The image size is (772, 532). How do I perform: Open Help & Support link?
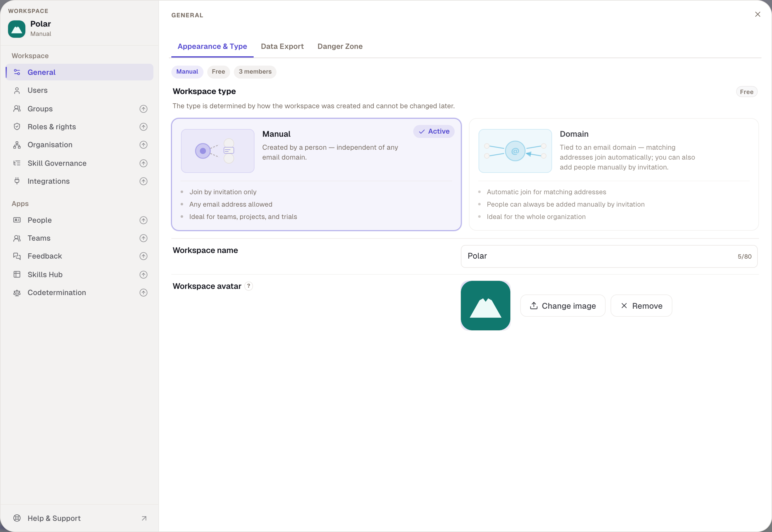[79, 518]
